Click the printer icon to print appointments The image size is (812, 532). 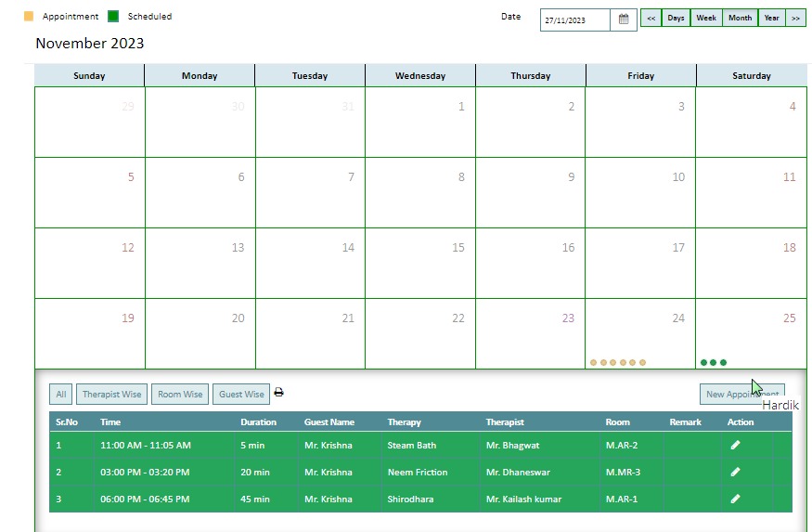coord(278,392)
